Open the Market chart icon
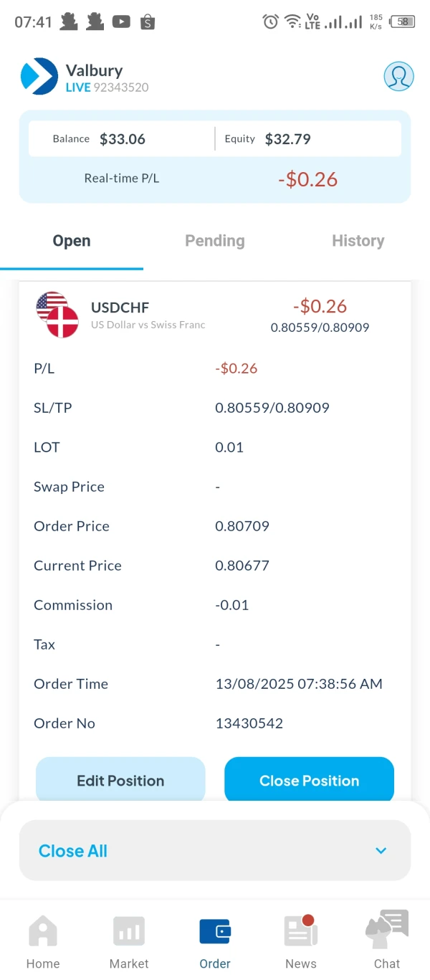This screenshot has width=430, height=980. pyautogui.click(x=129, y=931)
